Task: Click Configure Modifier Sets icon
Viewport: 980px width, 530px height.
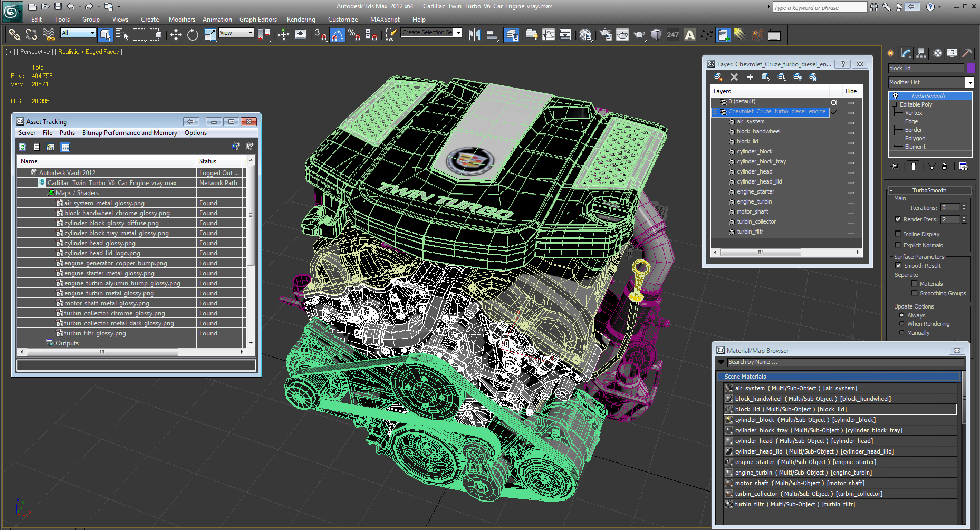Action: tap(963, 167)
